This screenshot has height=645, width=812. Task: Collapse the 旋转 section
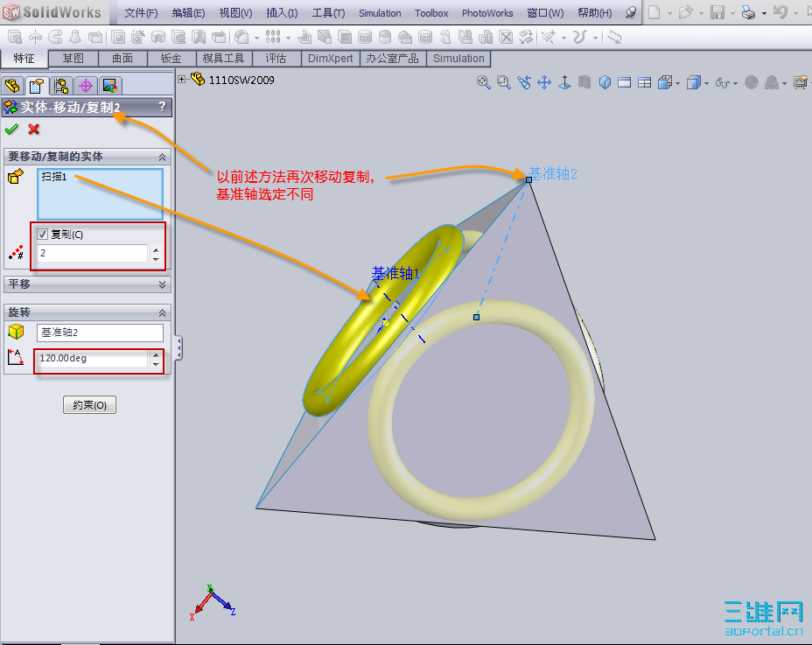(162, 312)
